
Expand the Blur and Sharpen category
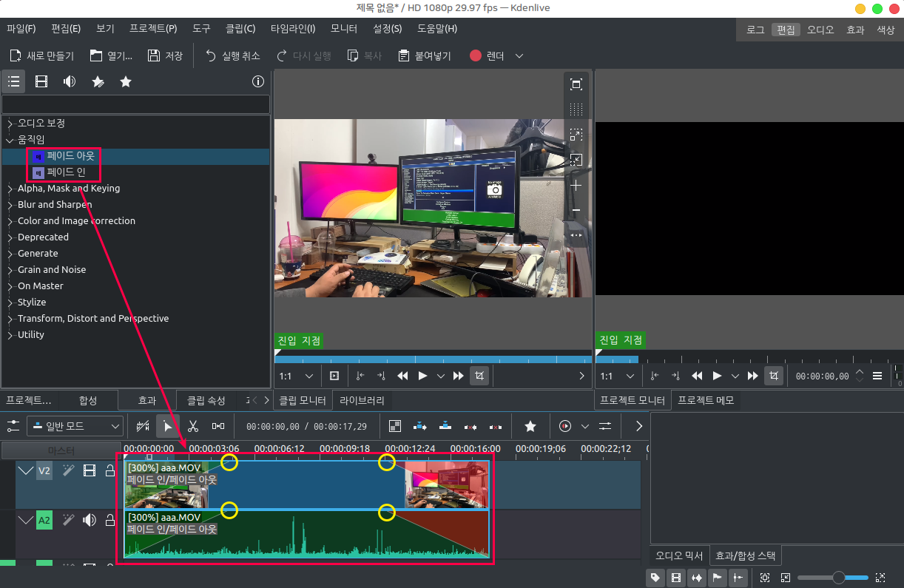[x=10, y=205]
